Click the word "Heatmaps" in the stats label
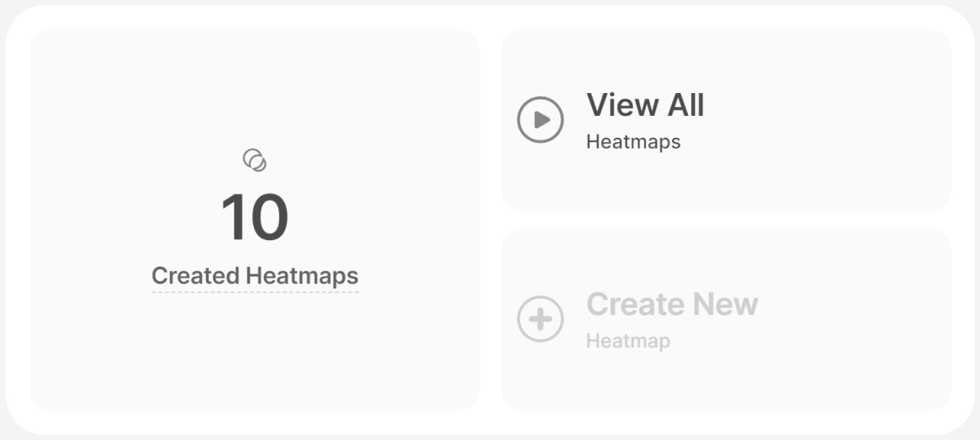 click(x=302, y=276)
